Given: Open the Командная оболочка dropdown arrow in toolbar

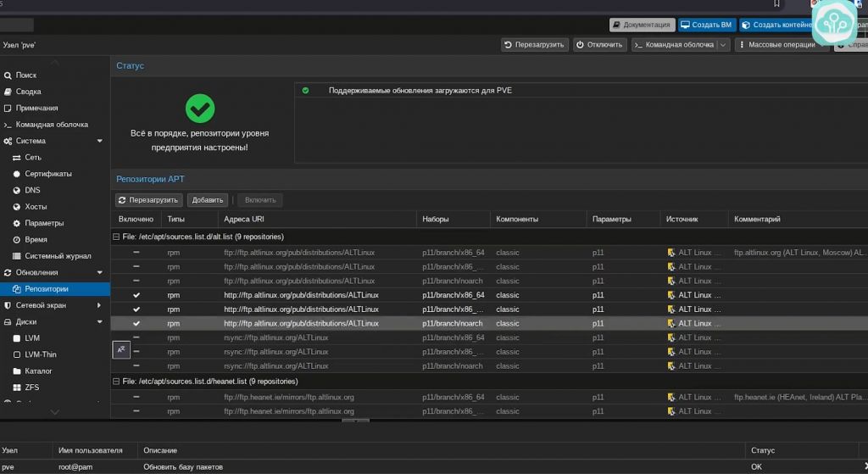Looking at the screenshot, I should click(723, 46).
